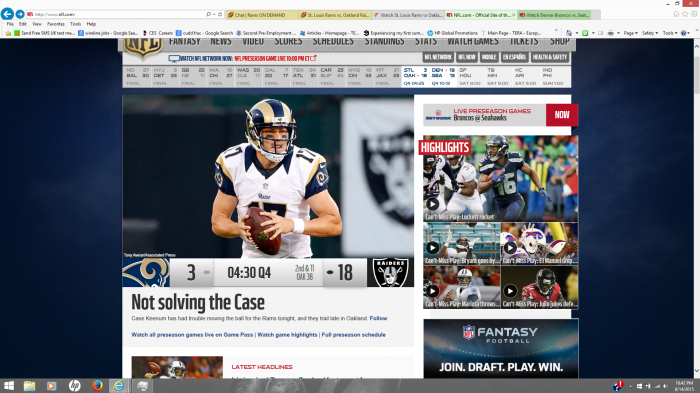Viewport: 700px width, 393px height.
Task: Click the NFL shield logo
Action: (143, 48)
